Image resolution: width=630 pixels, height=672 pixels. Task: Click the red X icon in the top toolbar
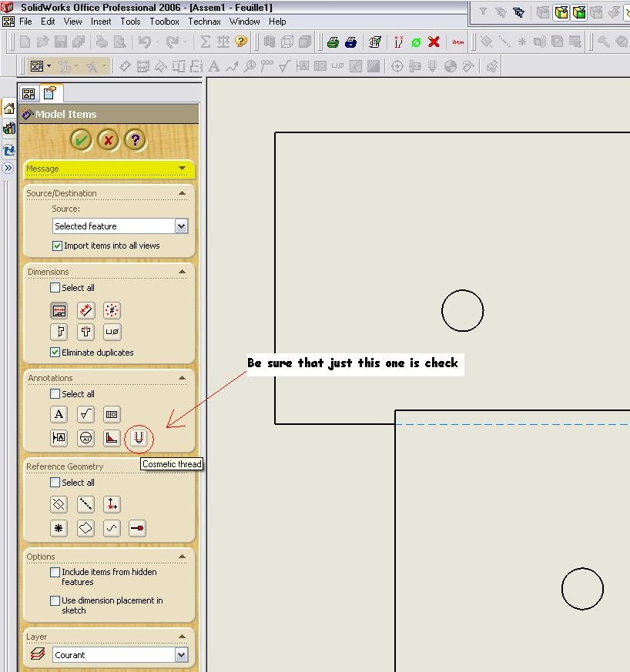(434, 42)
